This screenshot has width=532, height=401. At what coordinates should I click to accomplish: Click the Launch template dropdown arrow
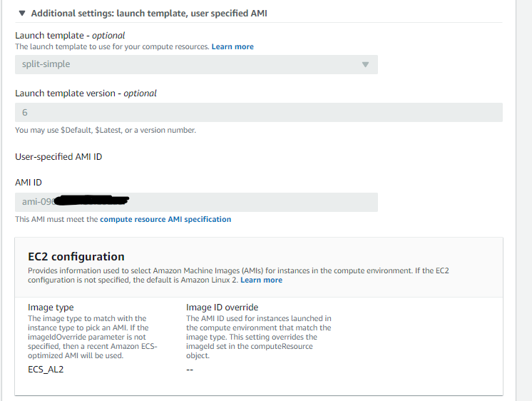365,64
